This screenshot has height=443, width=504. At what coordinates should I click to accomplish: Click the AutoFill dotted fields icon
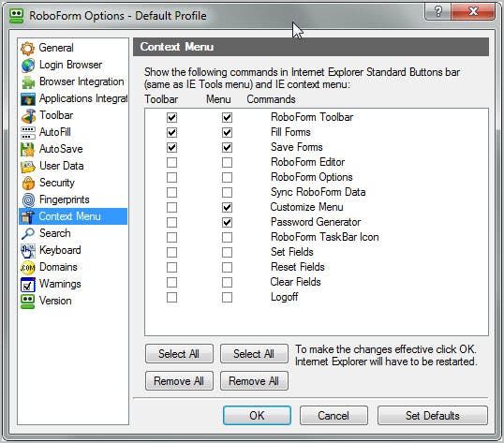(28, 133)
